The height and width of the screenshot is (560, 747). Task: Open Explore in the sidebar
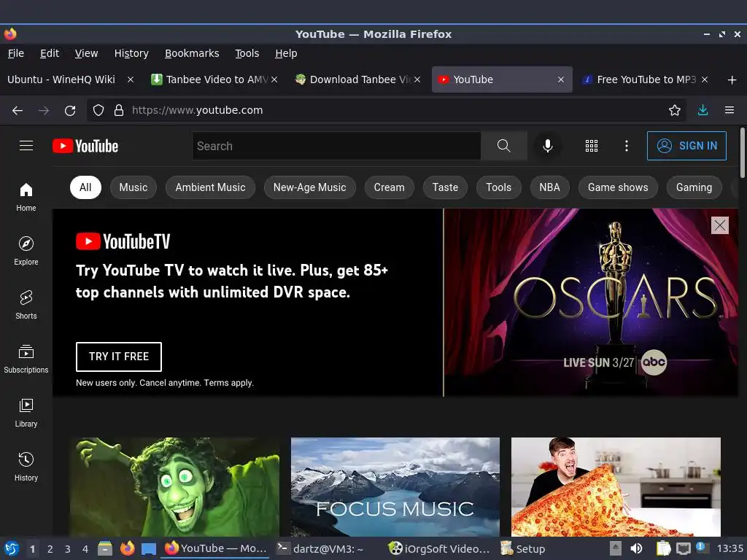click(26, 251)
